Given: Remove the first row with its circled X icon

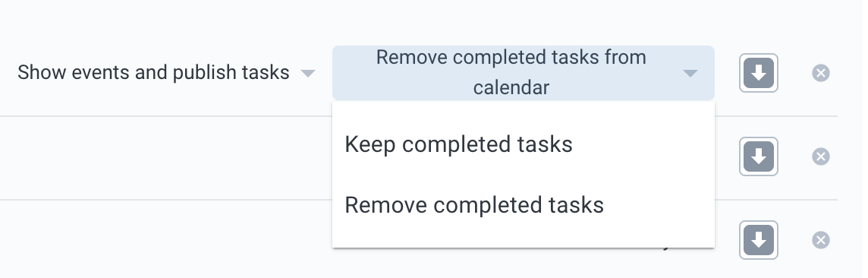Looking at the screenshot, I should [820, 73].
